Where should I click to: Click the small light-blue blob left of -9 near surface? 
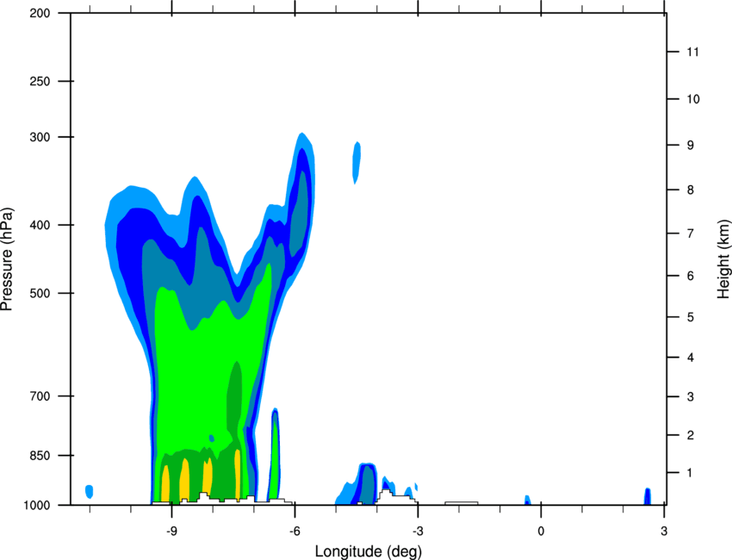pos(90,491)
